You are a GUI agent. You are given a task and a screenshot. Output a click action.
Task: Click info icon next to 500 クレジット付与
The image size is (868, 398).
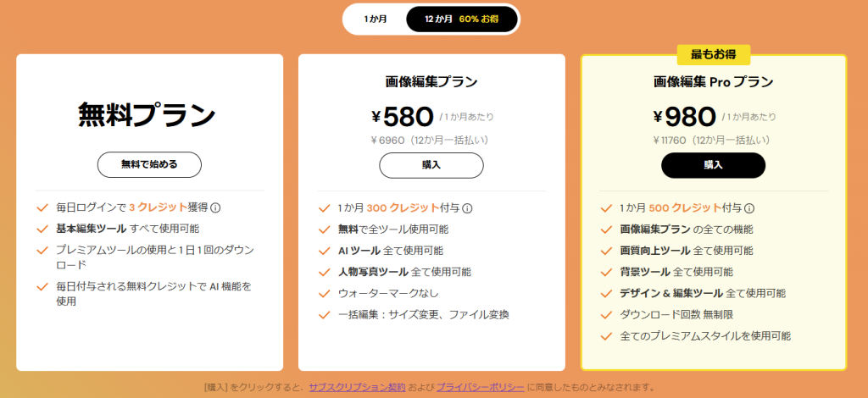pyautogui.click(x=748, y=208)
